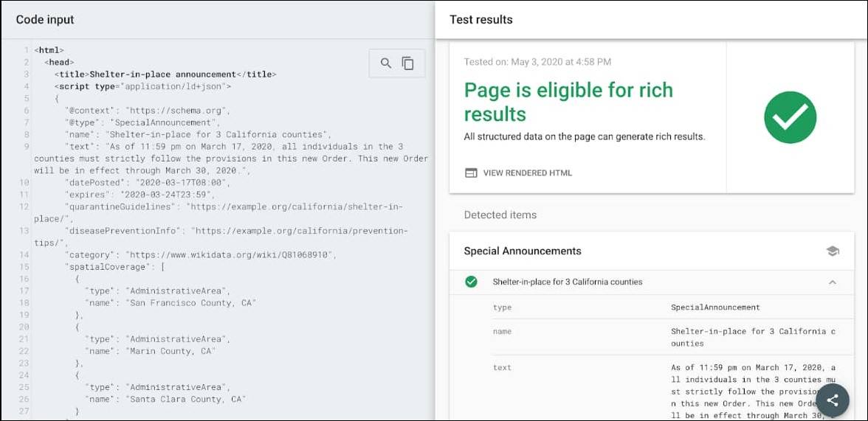Click the "category" wikidata URL code line
868x421 pixels.
tap(201, 254)
